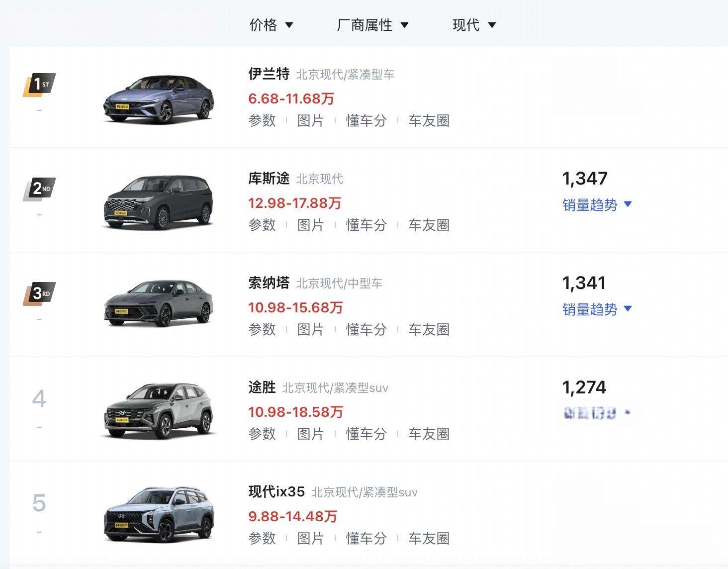
Task: Open the 途胜 SUV thumbnail
Action: click(x=159, y=411)
